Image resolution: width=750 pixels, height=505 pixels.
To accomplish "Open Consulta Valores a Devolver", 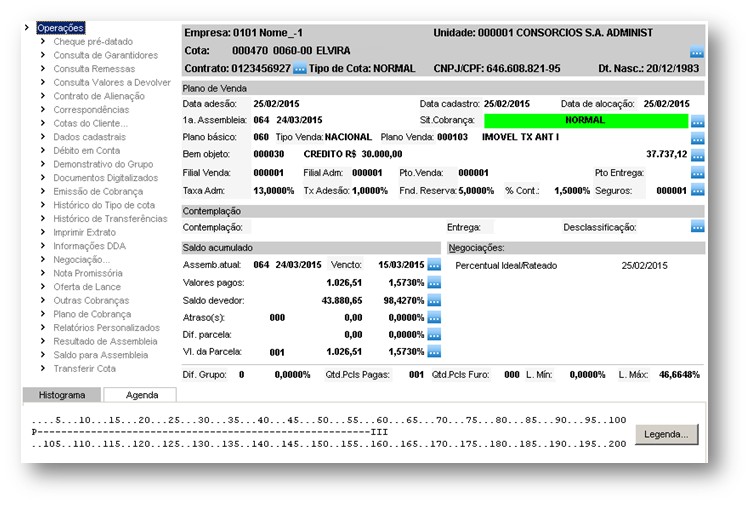I will (112, 82).
